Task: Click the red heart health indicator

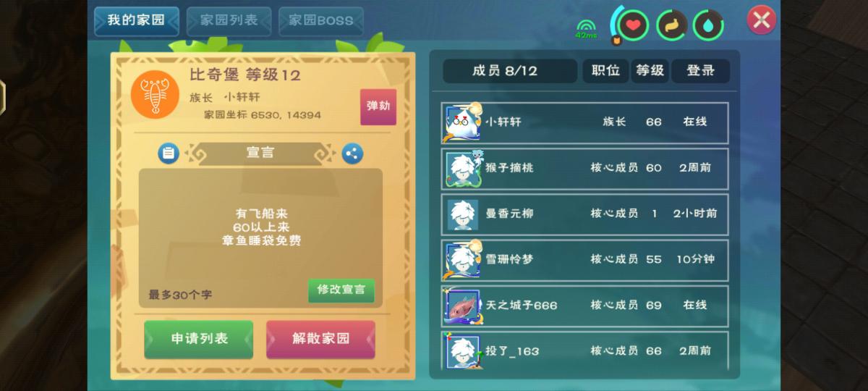Action: (633, 25)
